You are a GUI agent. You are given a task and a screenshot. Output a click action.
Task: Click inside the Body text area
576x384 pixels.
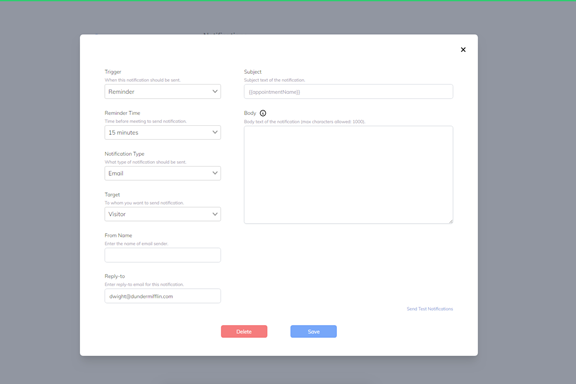coord(348,175)
